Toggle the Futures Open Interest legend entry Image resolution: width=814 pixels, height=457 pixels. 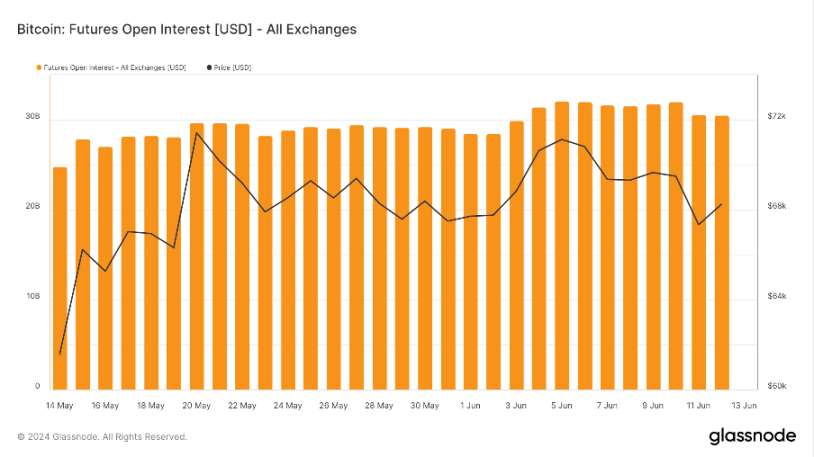(x=111, y=68)
